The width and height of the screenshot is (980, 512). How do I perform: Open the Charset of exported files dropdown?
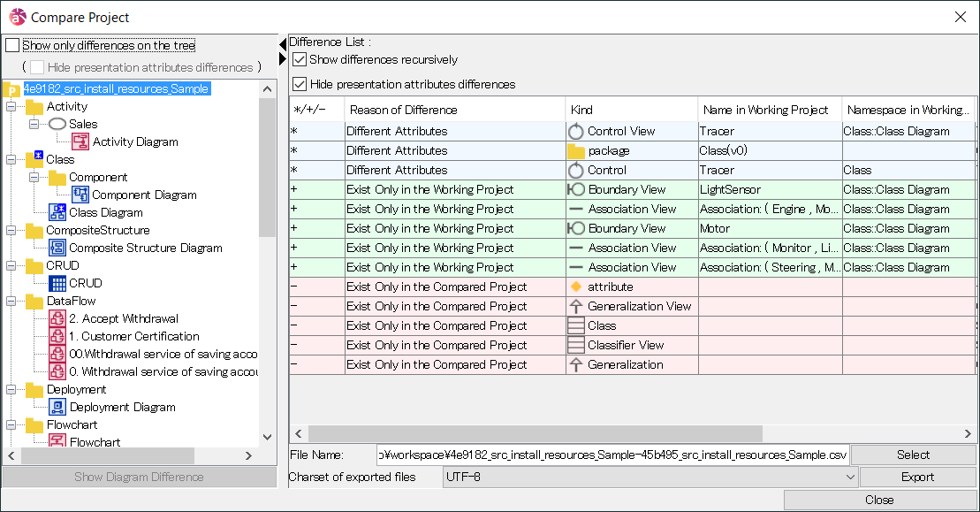tap(849, 477)
